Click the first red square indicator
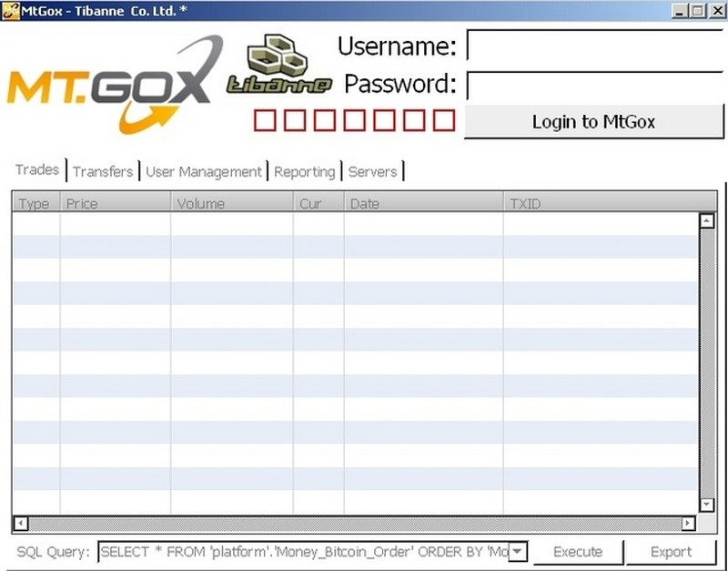Viewport: 728px width, 571px height. pyautogui.click(x=265, y=120)
